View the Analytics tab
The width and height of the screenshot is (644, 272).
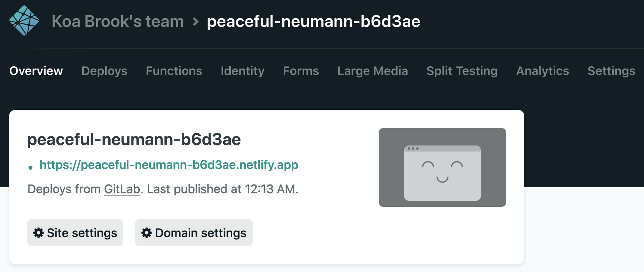[542, 71]
